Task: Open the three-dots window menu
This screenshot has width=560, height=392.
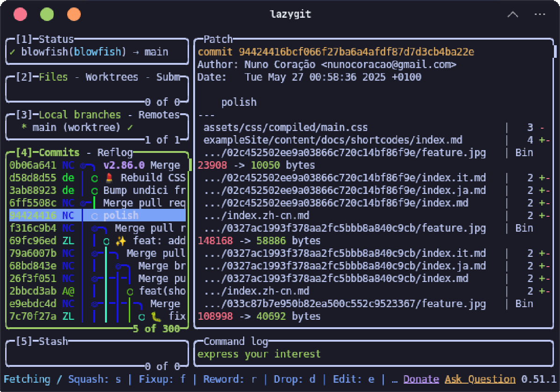Action: pos(540,14)
